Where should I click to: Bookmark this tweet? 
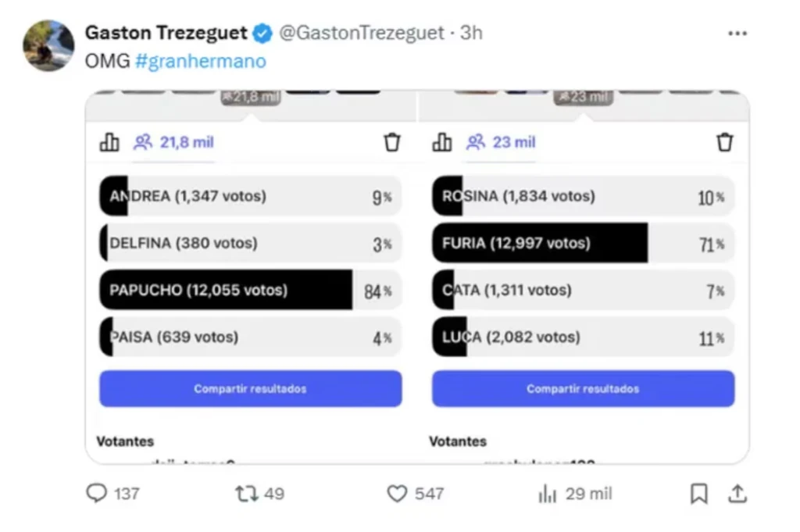coord(699,493)
